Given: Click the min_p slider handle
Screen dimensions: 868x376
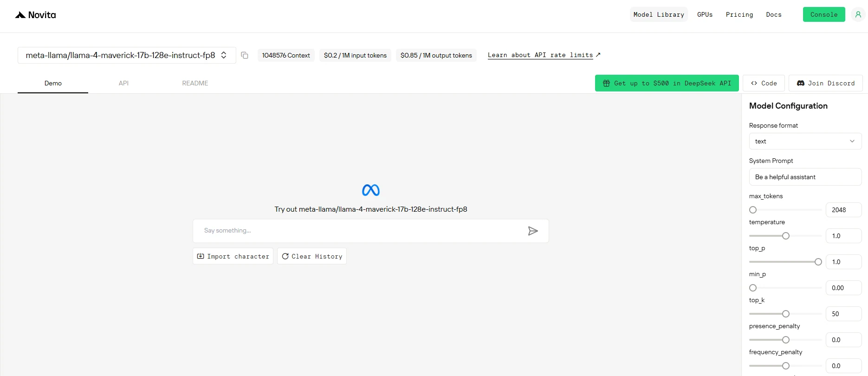Looking at the screenshot, I should pyautogui.click(x=753, y=288).
